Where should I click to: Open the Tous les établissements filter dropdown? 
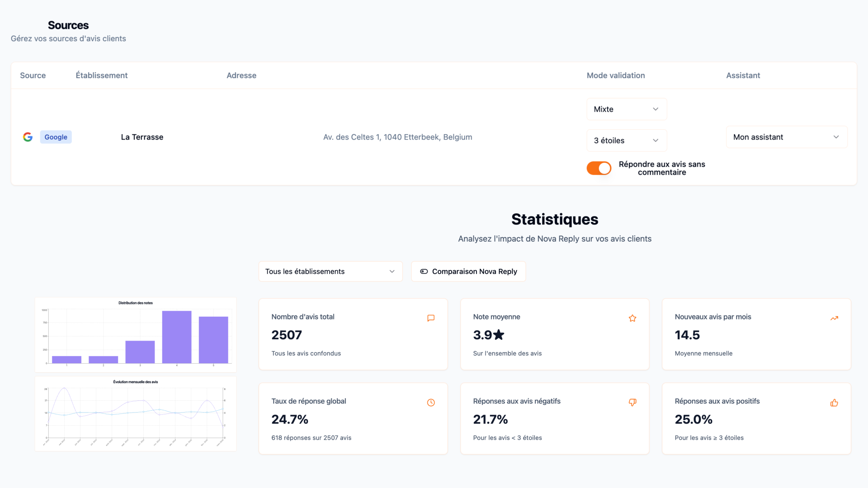330,272
